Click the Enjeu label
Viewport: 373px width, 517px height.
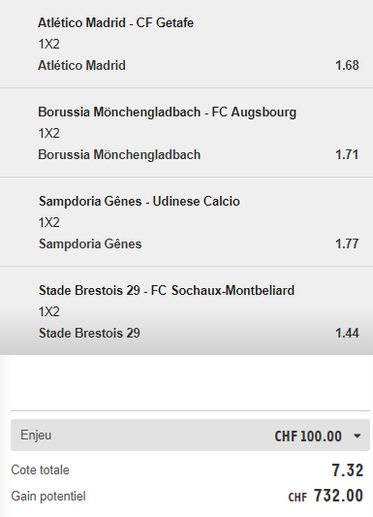pyautogui.click(x=36, y=435)
